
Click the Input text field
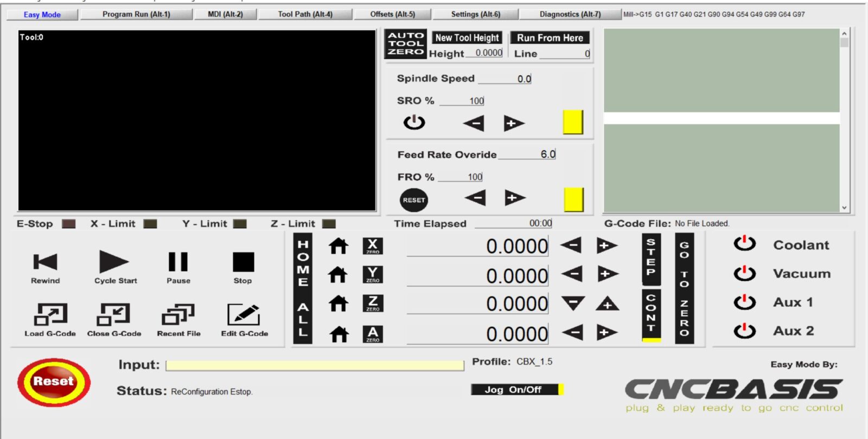point(315,366)
